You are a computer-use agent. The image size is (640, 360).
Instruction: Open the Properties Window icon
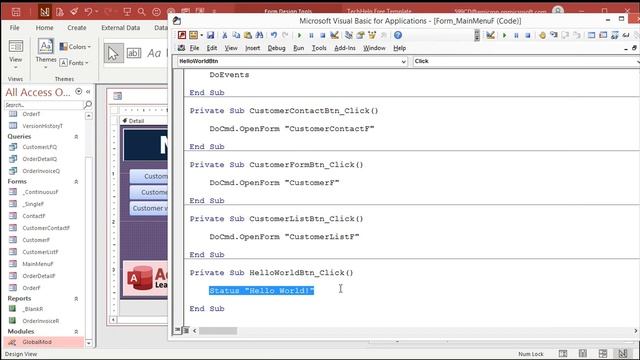tap(360, 36)
